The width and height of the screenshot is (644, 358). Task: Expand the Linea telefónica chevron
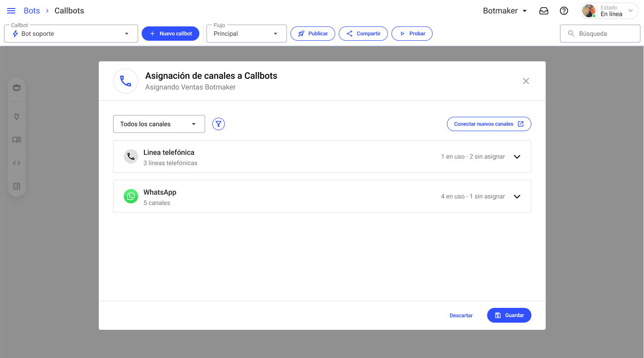click(517, 157)
